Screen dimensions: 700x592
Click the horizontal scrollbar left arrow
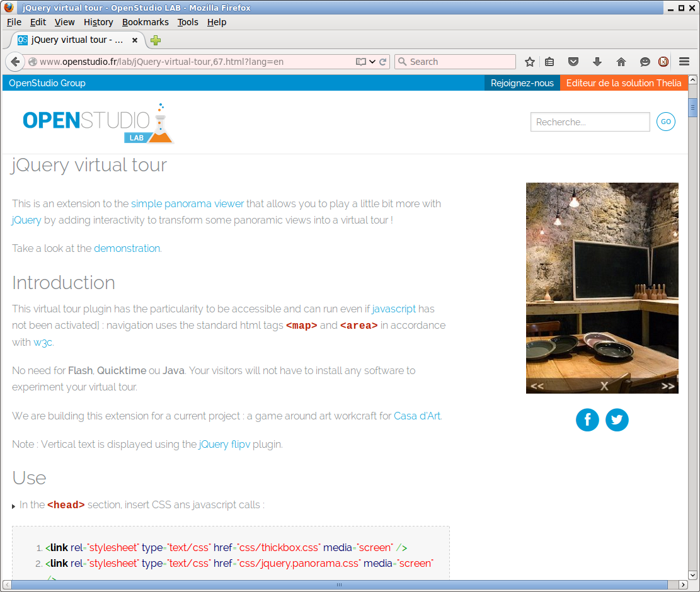[x=7, y=584]
